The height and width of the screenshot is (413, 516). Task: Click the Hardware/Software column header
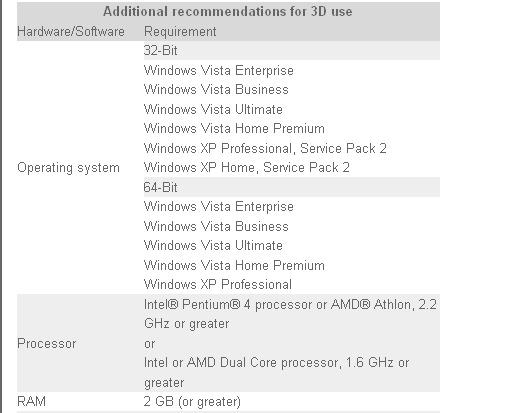(71, 31)
